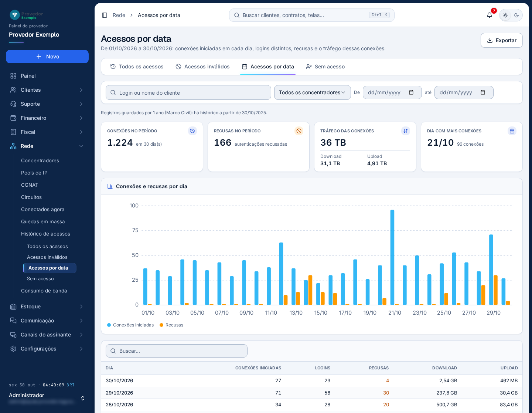
Task: Select the Acessos por data tab
Action: click(268, 67)
